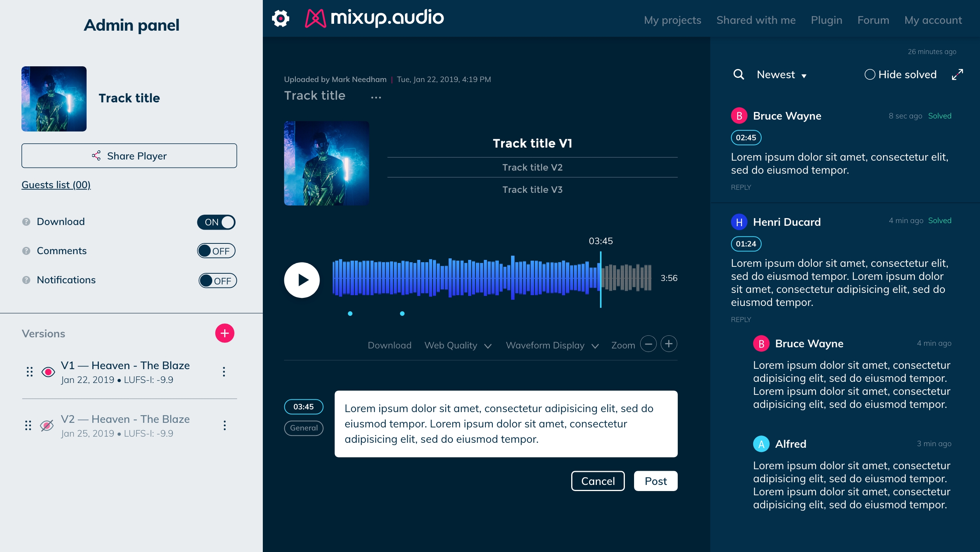Enable the Comments toggle

point(216,251)
